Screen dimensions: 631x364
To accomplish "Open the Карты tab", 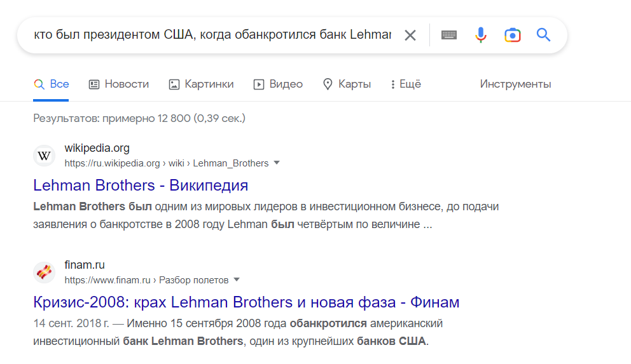I will [347, 84].
